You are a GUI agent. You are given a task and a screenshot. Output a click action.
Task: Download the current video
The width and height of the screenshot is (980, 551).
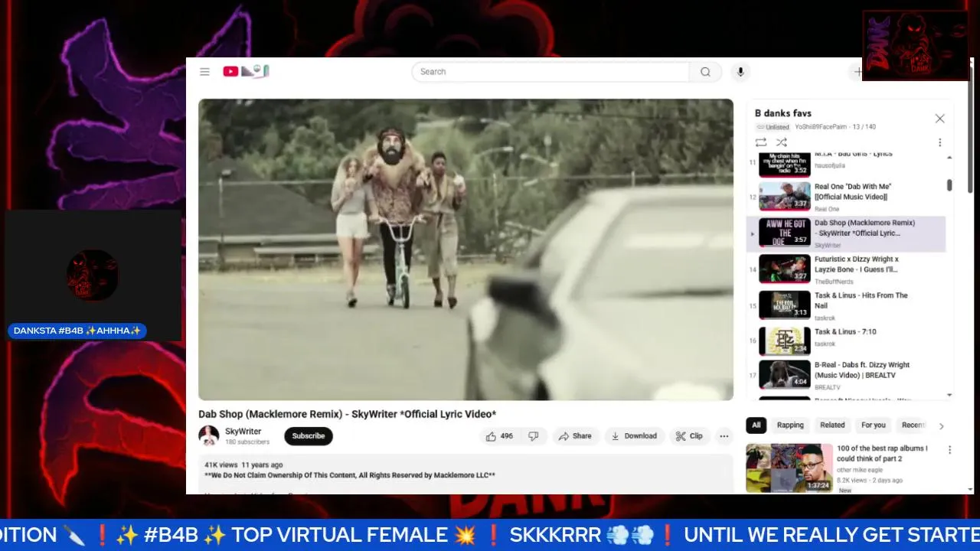pos(634,436)
